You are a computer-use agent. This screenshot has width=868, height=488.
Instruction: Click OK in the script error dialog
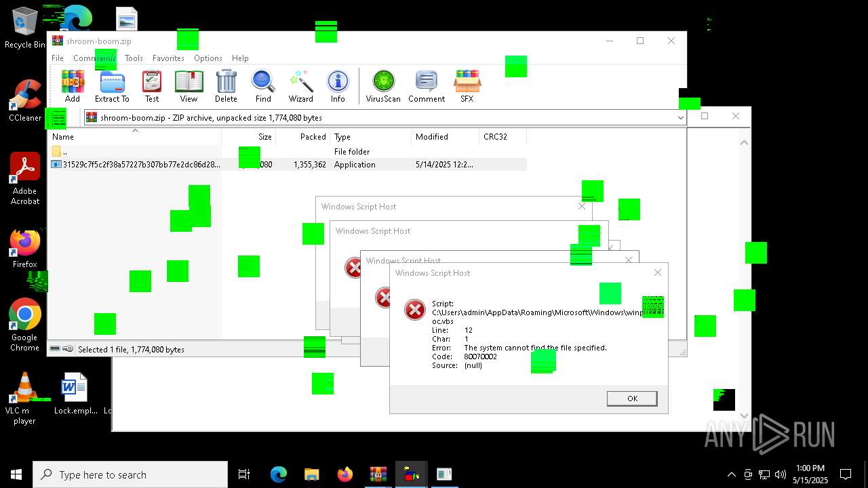632,399
